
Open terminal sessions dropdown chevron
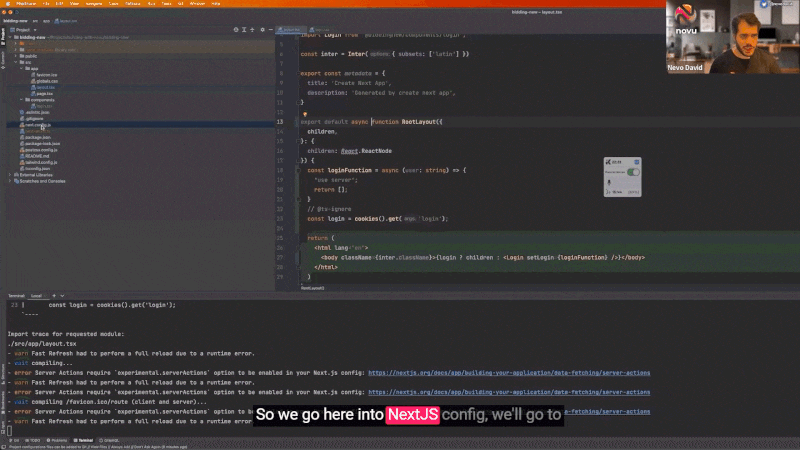[x=62, y=295]
